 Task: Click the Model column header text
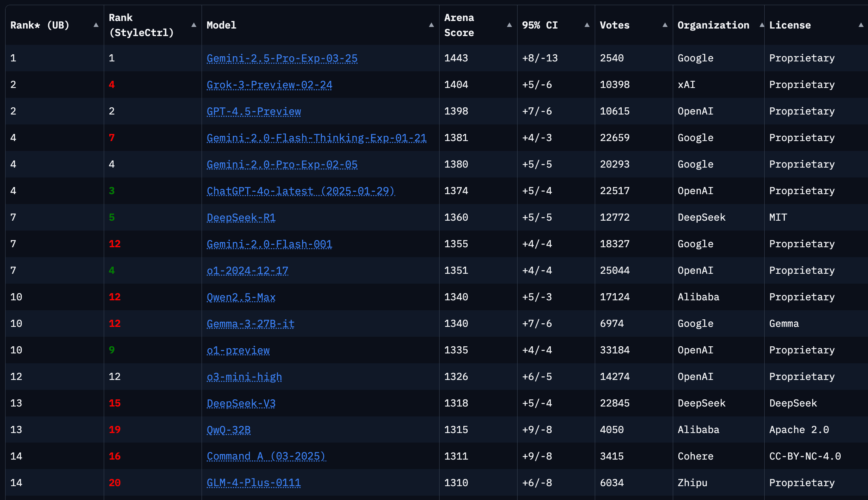[221, 25]
